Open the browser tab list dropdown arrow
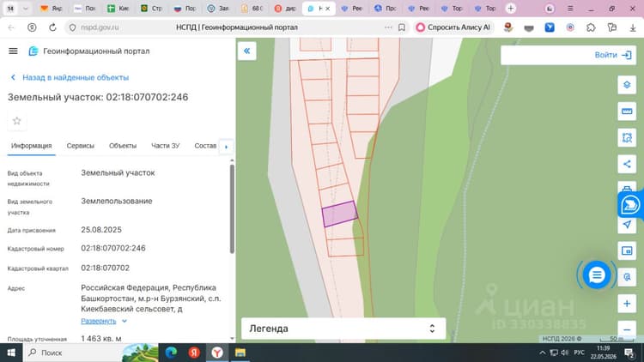Screen dimensions: 644x362 pos(25,9)
